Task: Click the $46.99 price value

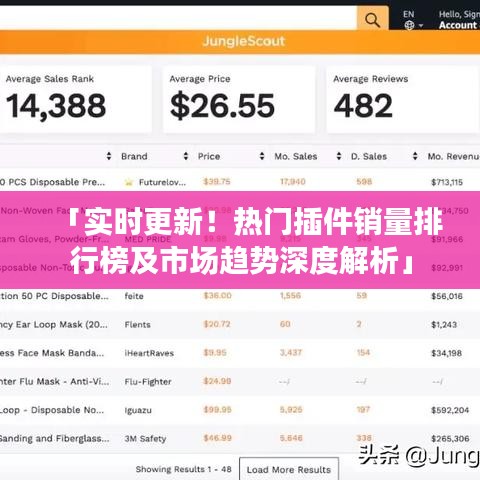Action: (217, 438)
